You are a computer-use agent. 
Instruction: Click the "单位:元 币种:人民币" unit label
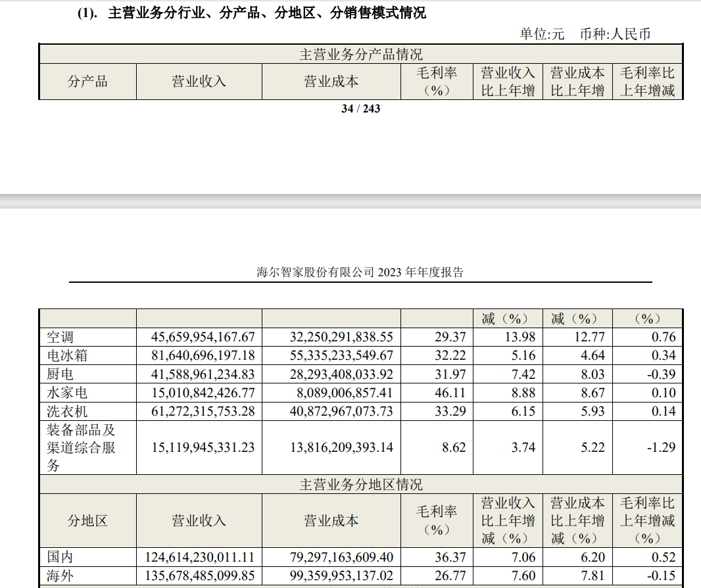click(585, 34)
